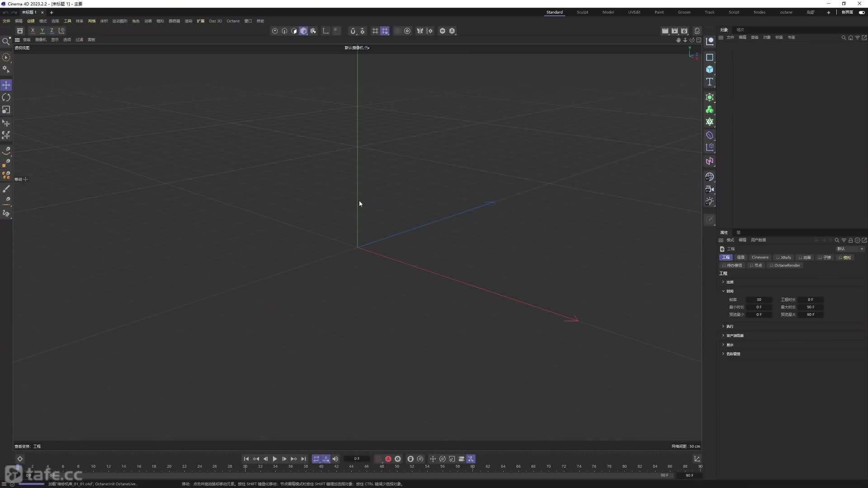Select the brush paint tool
Screen dimensions: 868x488
click(x=6, y=189)
